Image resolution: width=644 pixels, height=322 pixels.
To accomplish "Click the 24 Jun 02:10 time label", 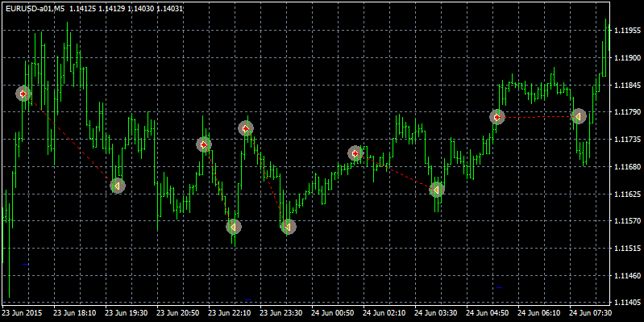I will (x=384, y=313).
